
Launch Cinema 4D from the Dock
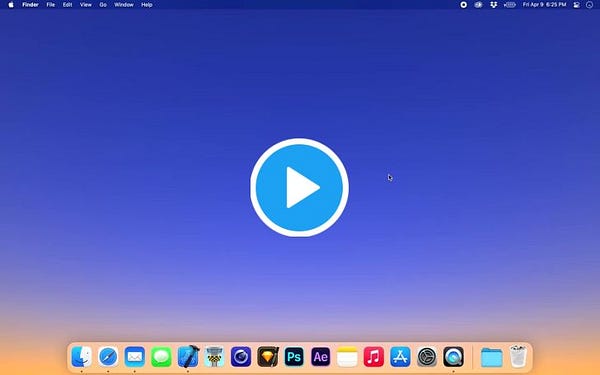pos(241,357)
